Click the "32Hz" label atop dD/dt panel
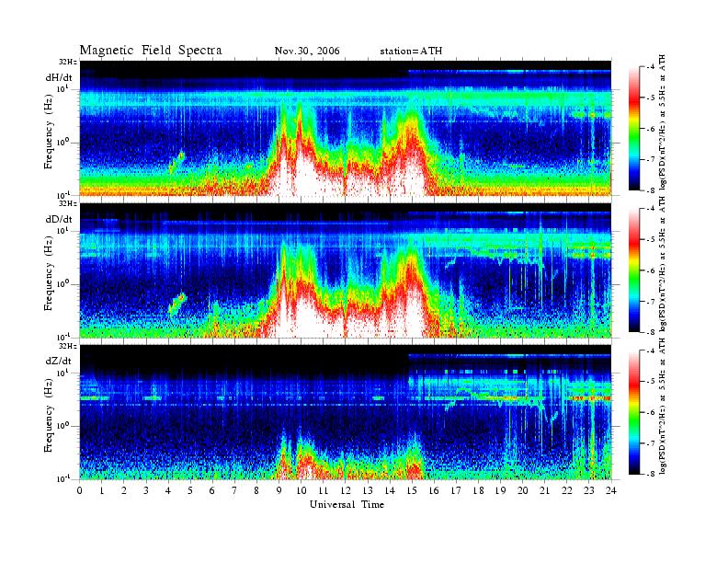728x563 pixels. (x=68, y=203)
